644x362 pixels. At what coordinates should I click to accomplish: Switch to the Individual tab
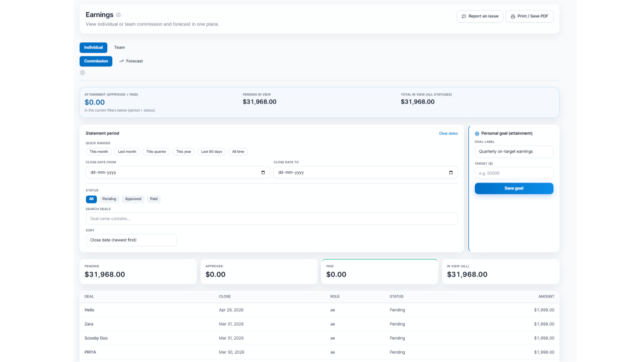tap(93, 48)
